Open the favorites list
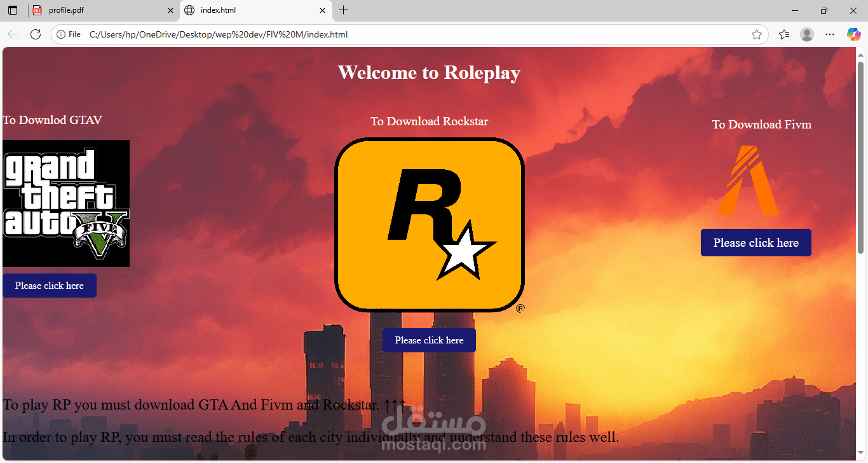The height and width of the screenshot is (463, 868). pos(784,34)
